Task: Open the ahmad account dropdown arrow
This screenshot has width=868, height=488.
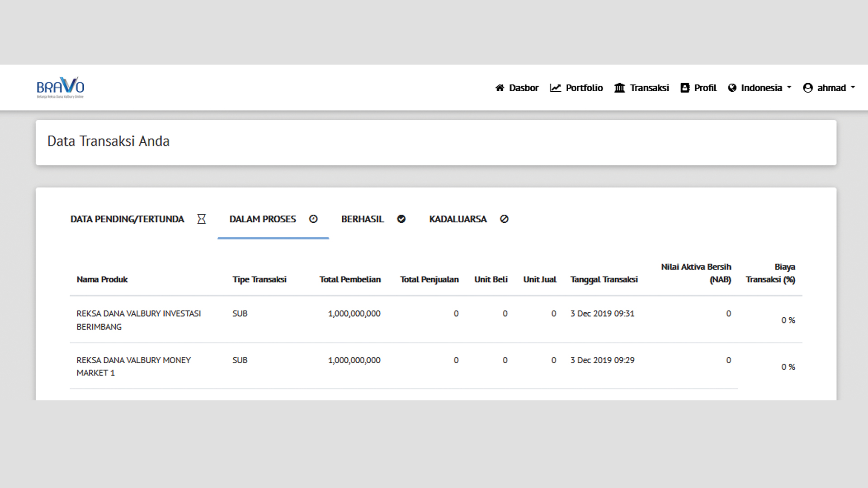Action: (x=853, y=88)
